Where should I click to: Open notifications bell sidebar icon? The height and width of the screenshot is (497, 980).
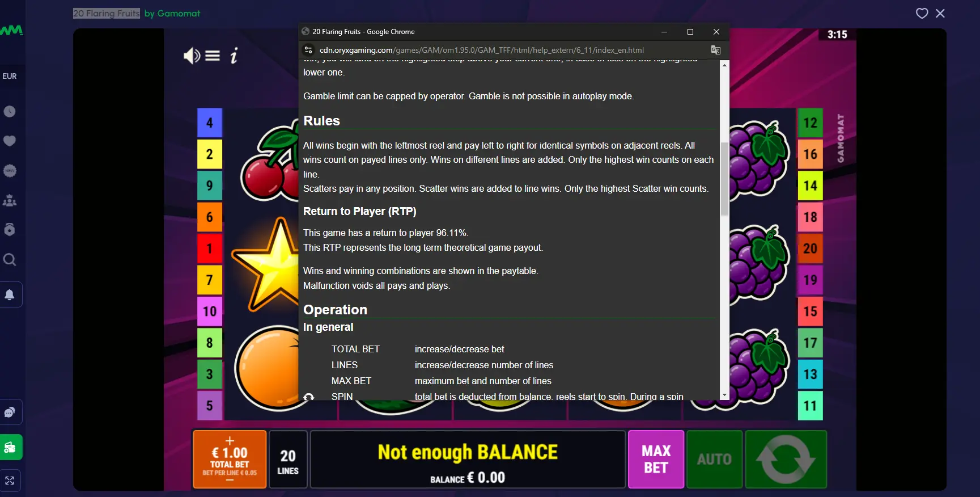tap(10, 294)
